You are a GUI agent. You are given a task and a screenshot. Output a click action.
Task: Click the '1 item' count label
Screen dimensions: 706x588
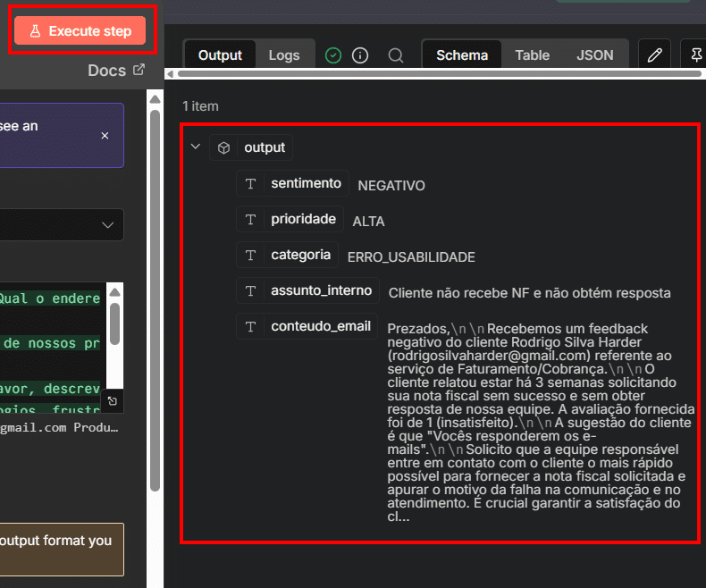pos(200,106)
